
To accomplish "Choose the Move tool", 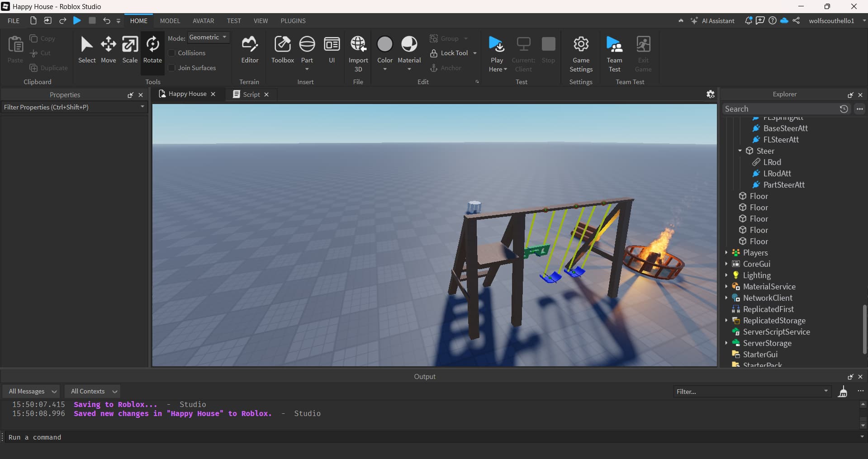I will [109, 50].
